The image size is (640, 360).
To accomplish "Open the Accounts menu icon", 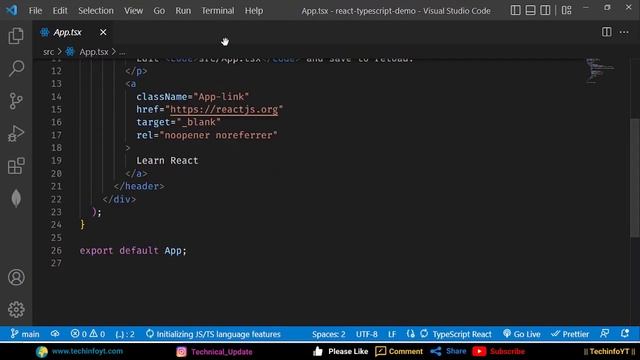I will (x=16, y=277).
